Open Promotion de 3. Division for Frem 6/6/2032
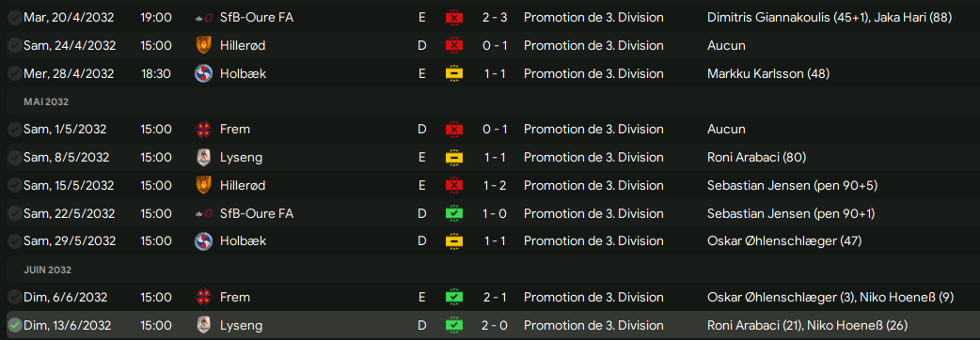Screen dimensions: 980x340 [593, 297]
